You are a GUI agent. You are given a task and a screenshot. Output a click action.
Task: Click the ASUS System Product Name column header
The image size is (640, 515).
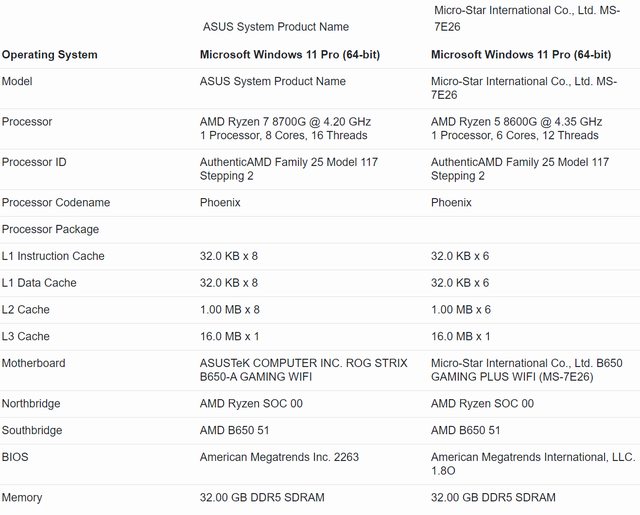pos(276,27)
